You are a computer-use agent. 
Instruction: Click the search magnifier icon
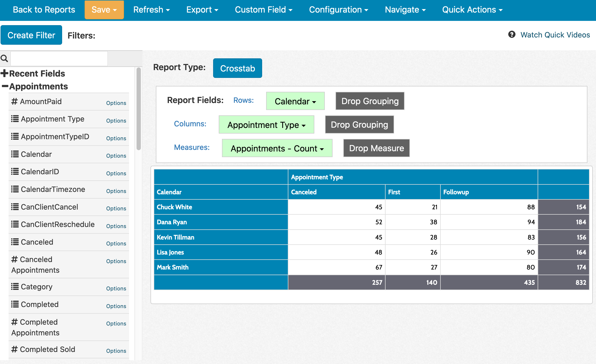coord(4,58)
